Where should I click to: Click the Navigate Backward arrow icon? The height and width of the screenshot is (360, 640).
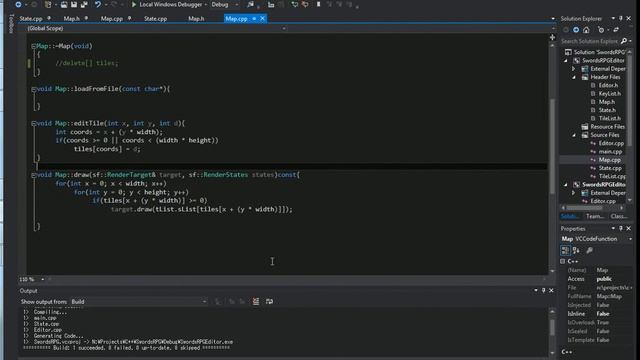pyautogui.click(x=18, y=4)
